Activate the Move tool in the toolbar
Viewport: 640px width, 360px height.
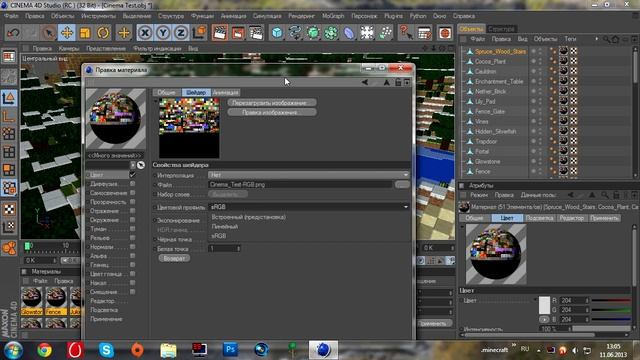[67, 33]
